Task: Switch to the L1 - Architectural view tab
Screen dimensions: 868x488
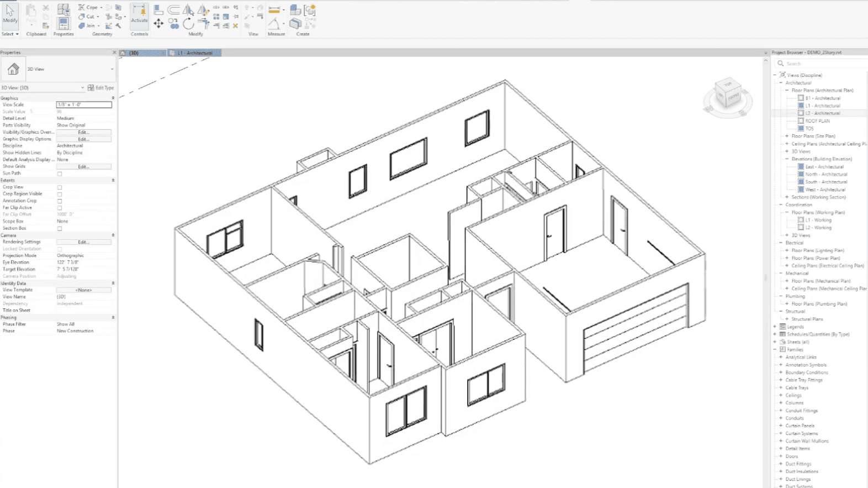Action: [194, 53]
